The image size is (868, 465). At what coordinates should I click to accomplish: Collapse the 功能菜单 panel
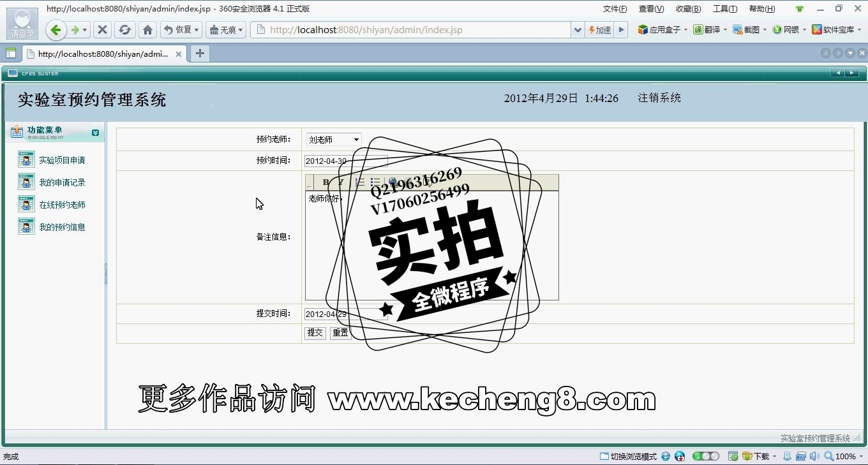(95, 133)
